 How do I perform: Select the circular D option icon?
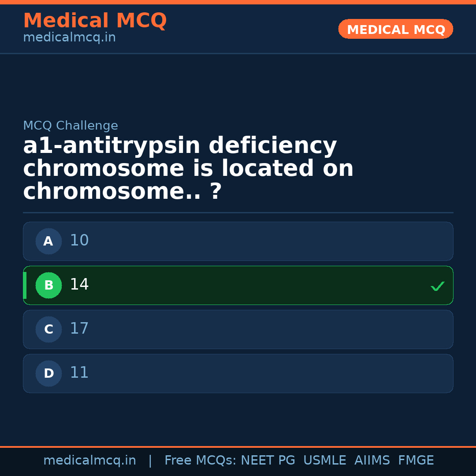click(48, 374)
